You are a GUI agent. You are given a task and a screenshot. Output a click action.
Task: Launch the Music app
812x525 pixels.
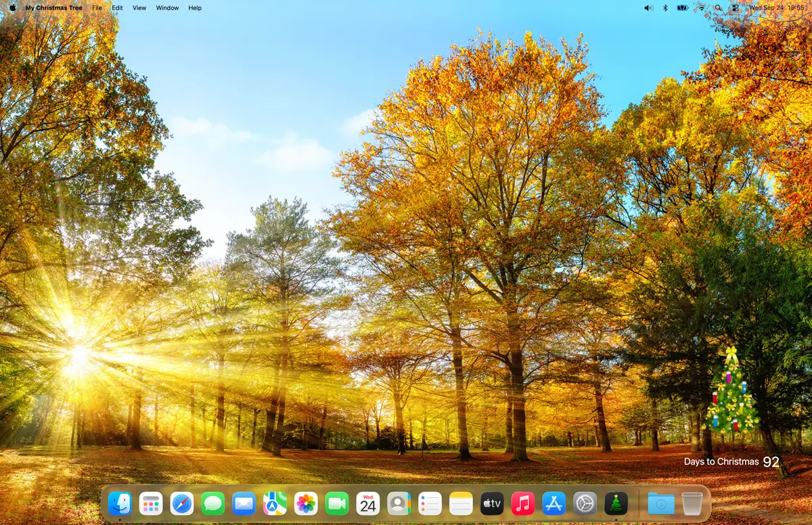[522, 503]
